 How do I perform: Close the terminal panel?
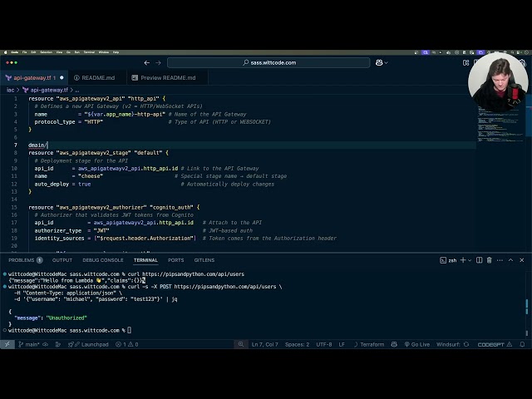click(x=522, y=260)
